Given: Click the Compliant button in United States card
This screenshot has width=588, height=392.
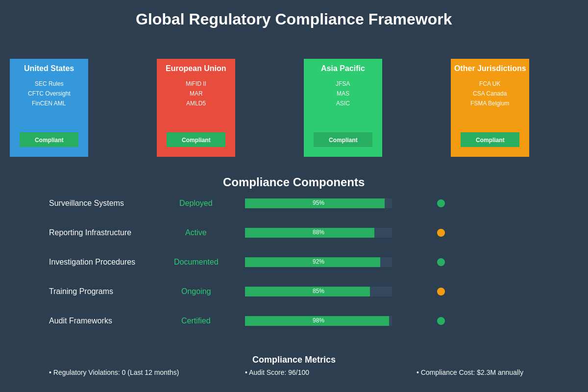Looking at the screenshot, I should 49,140.
